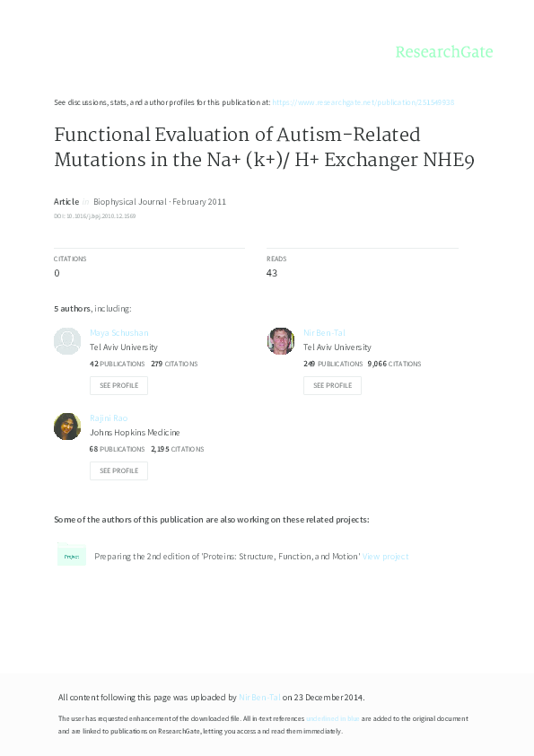
Task: Click SEE PROFILE under Maya Schushan
Action: tap(118, 385)
